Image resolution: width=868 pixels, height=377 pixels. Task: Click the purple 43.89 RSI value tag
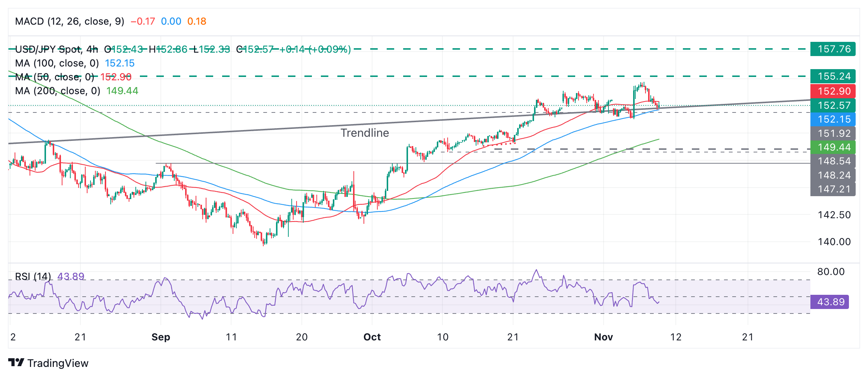pos(829,302)
